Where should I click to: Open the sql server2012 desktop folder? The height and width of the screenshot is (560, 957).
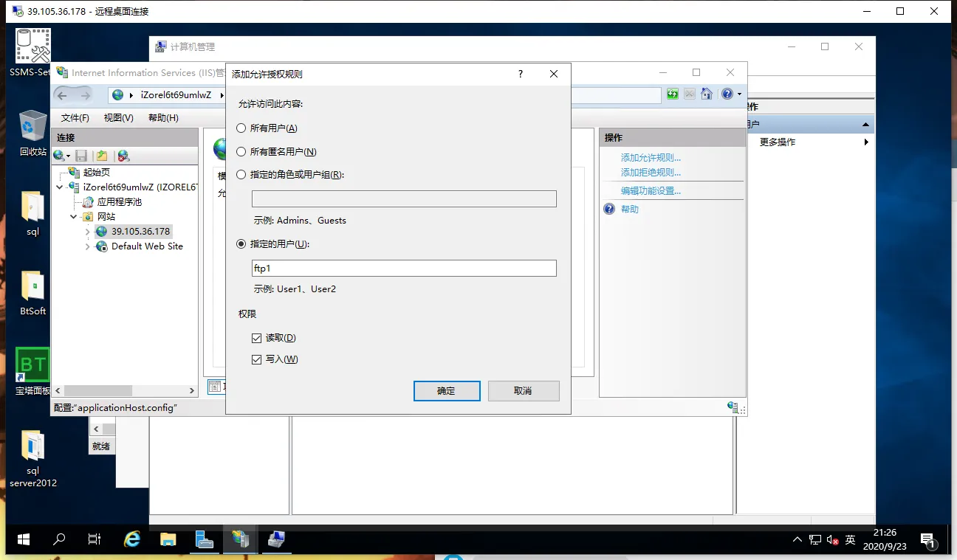coord(32,458)
